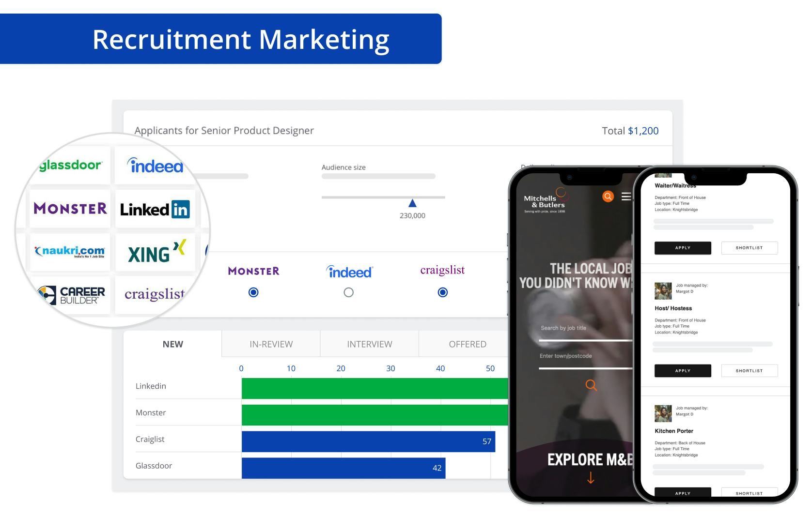Apply to the Waiter/Waitress job
This screenshot has width=812, height=516.
click(683, 248)
